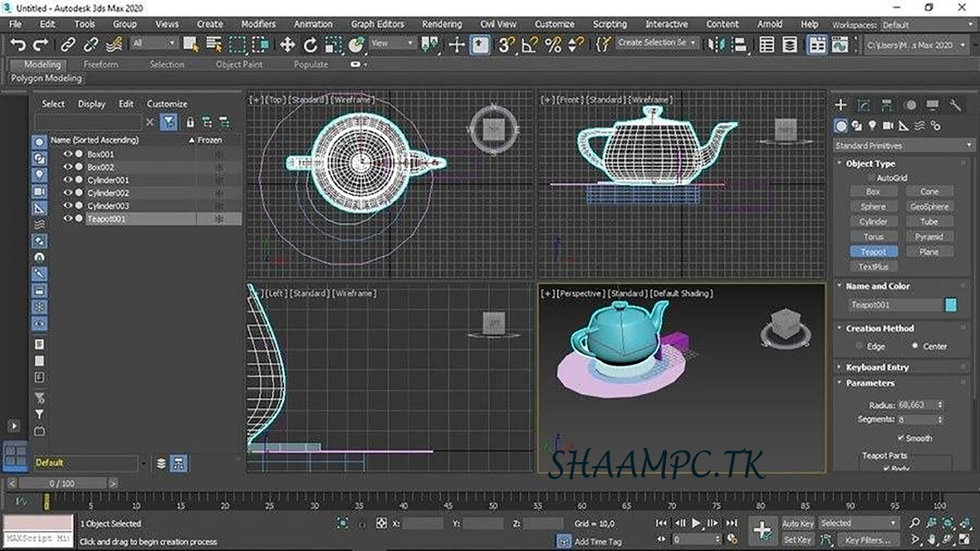The image size is (980, 551).
Task: Click the Redo arrow in the main toolbar
Action: [x=40, y=45]
